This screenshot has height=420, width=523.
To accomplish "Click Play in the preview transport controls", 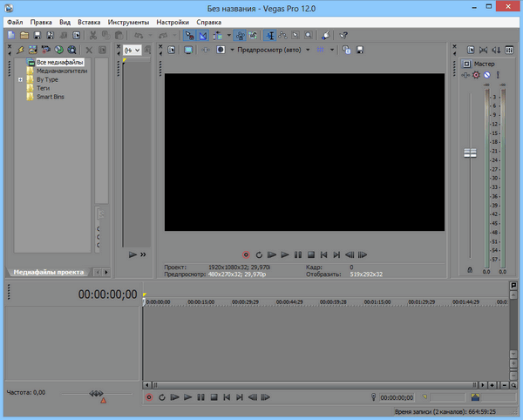I will [285, 254].
